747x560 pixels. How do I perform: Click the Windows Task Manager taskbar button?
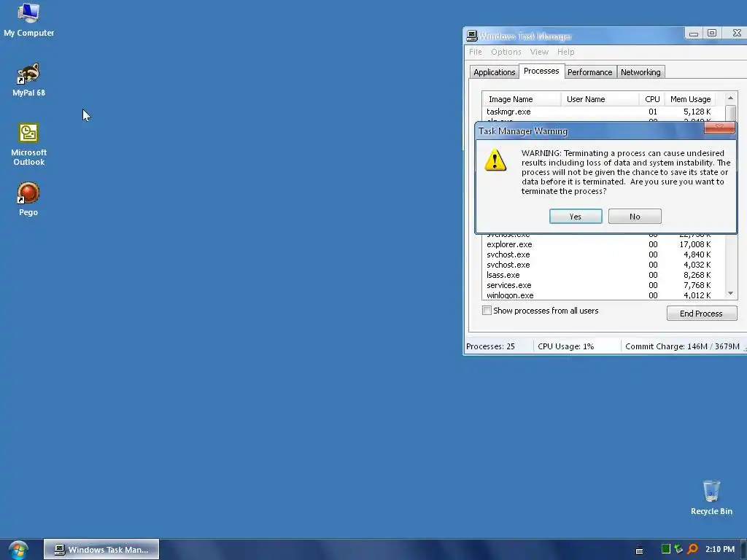coord(101,550)
